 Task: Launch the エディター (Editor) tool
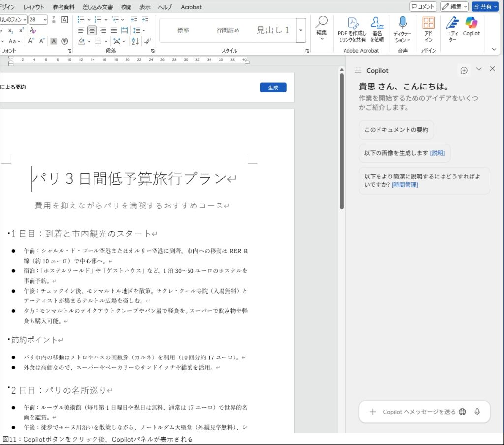452,30
